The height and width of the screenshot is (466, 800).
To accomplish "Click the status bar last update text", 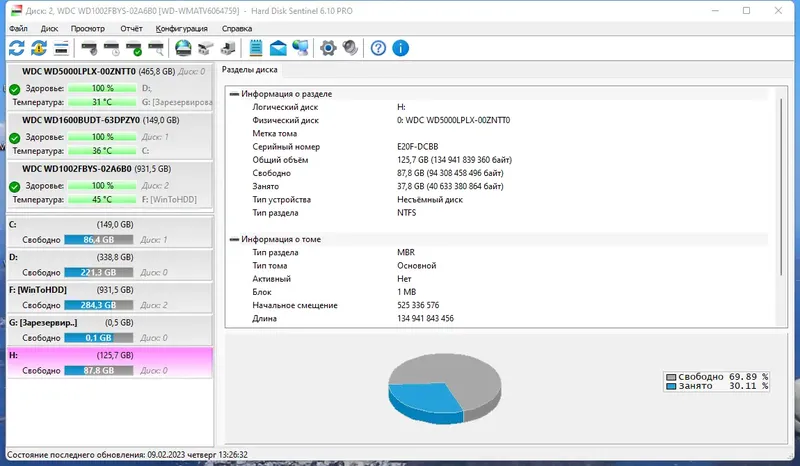I will 128,455.
